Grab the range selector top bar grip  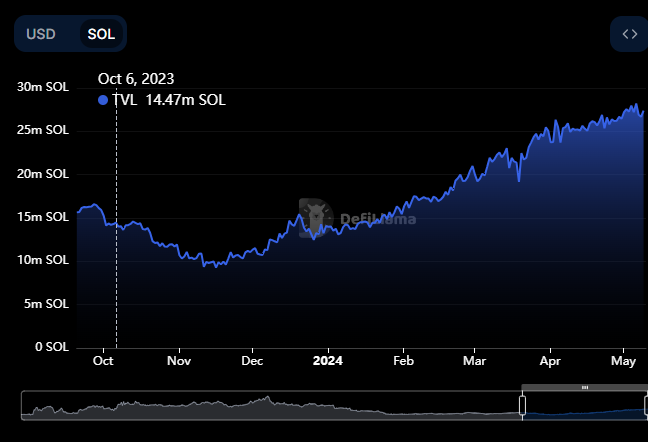[x=585, y=387]
